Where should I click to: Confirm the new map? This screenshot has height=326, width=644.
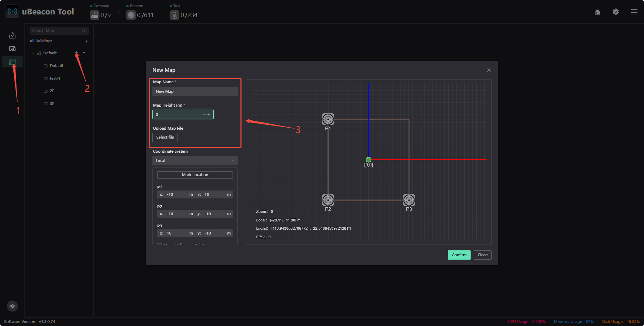(x=459, y=255)
